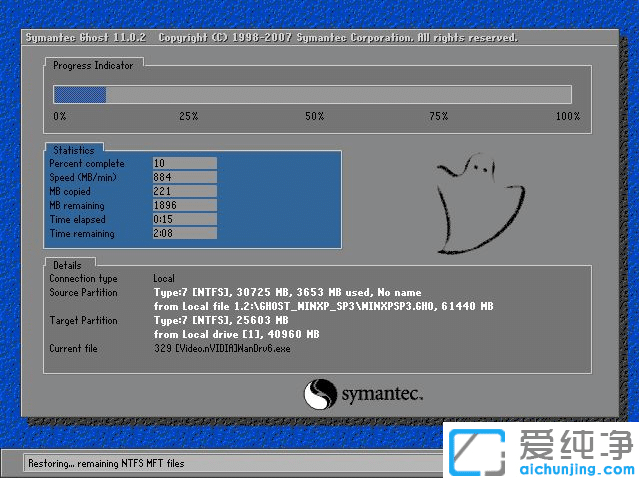This screenshot has width=643, height=482.
Task: Click the Current file label
Action: [73, 349]
